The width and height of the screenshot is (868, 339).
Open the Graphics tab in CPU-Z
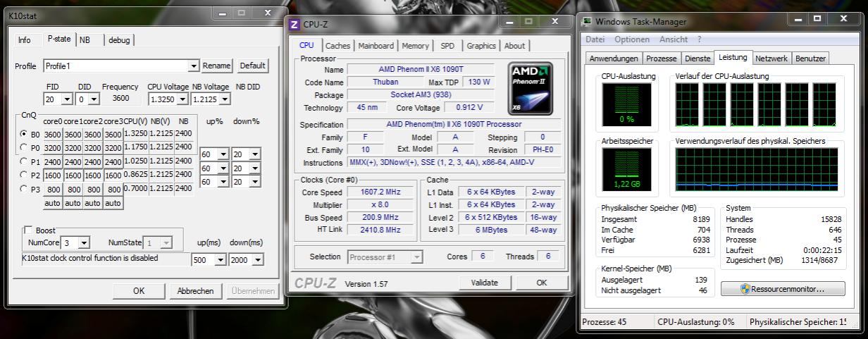tap(481, 46)
